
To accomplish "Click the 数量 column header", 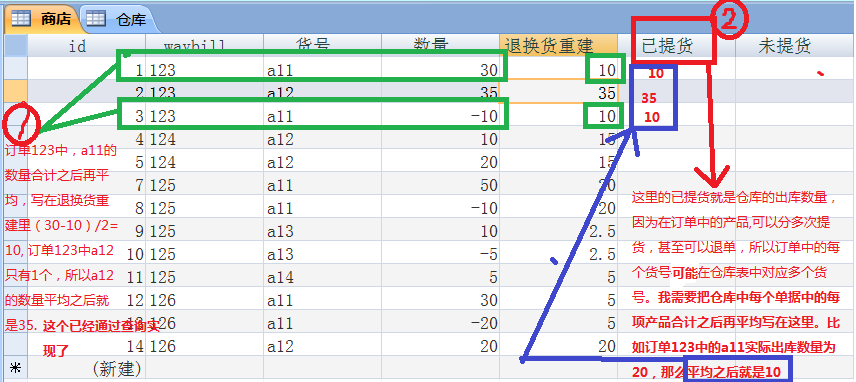I will tap(440, 46).
